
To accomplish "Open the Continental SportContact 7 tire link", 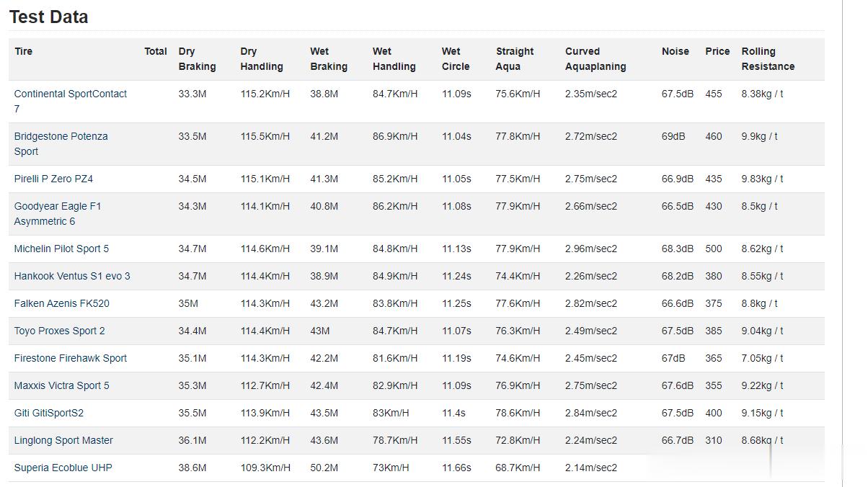I will 71,101.
